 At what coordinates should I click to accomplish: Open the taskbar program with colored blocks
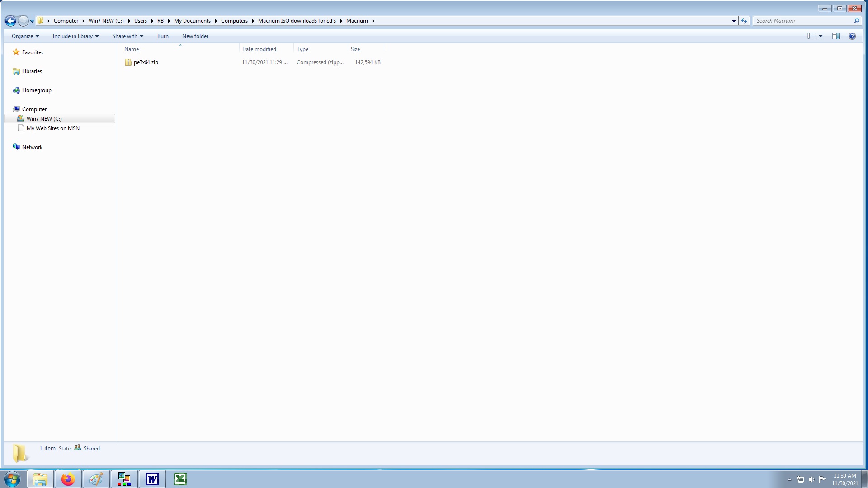click(x=124, y=479)
